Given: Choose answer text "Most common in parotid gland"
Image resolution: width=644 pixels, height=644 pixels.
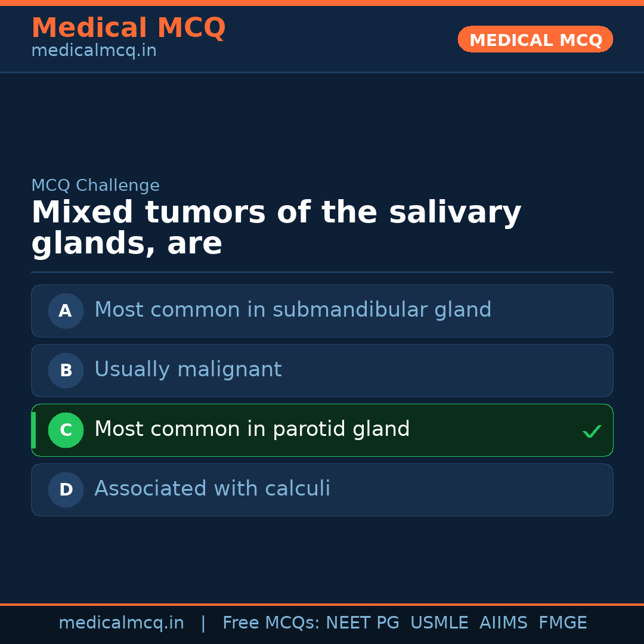Looking at the screenshot, I should (252, 429).
